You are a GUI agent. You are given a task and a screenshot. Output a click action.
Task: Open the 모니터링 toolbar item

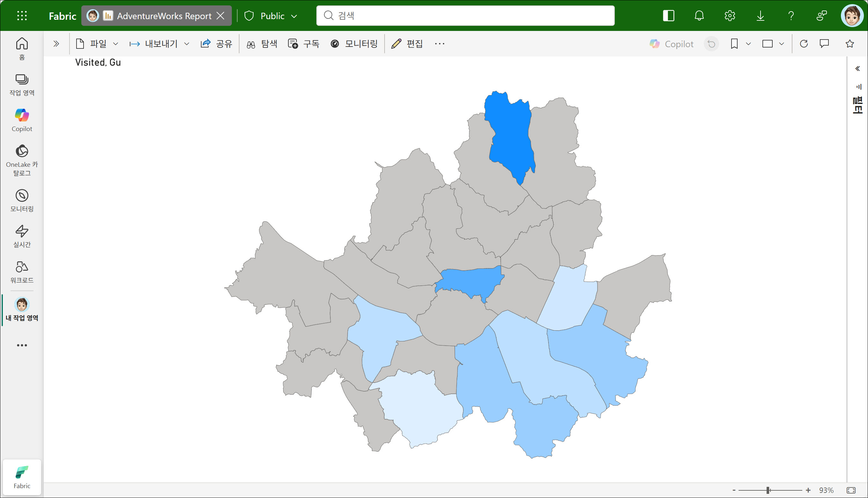tap(354, 44)
